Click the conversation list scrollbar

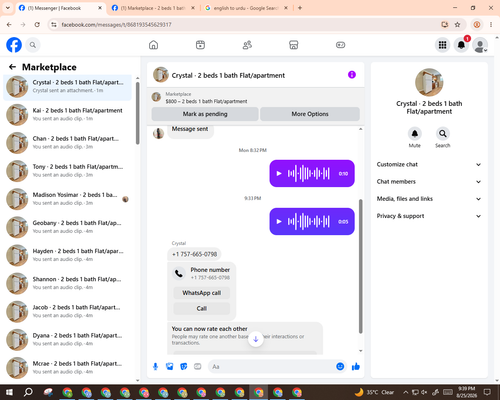point(138,113)
